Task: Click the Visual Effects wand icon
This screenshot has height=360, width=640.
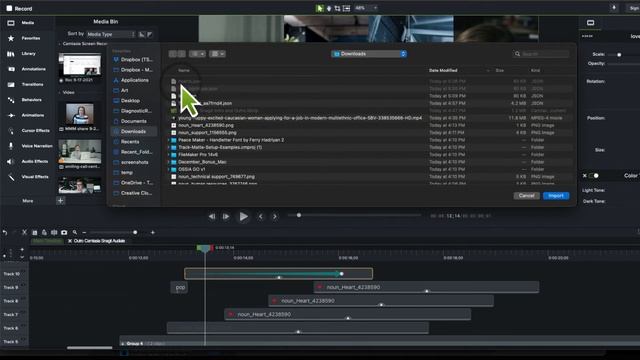Action: (11, 177)
